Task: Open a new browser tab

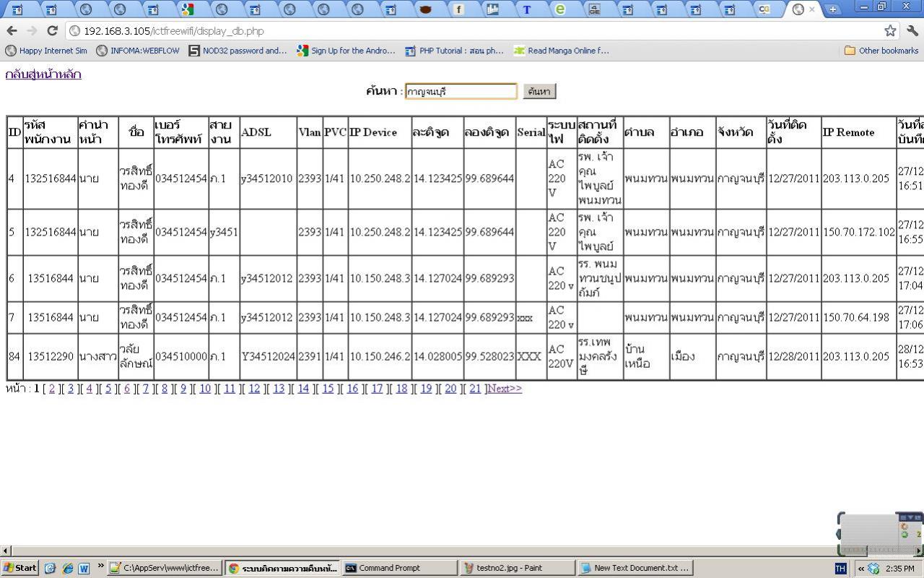Action: (832, 9)
